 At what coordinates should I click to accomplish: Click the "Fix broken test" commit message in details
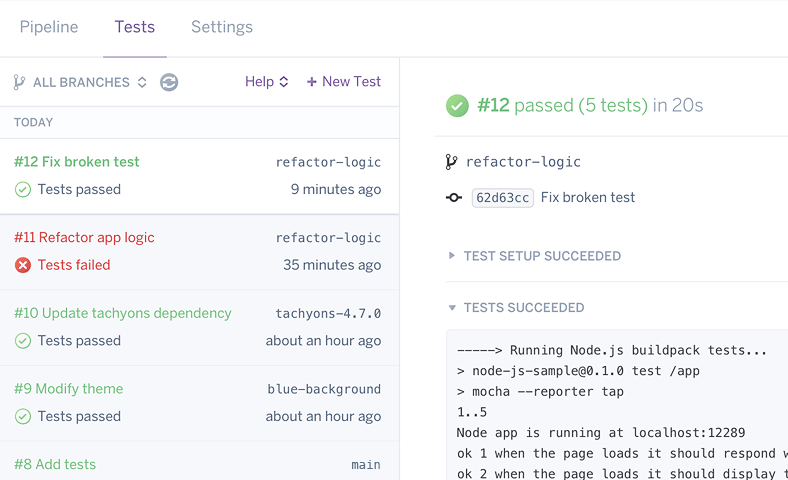(x=588, y=197)
